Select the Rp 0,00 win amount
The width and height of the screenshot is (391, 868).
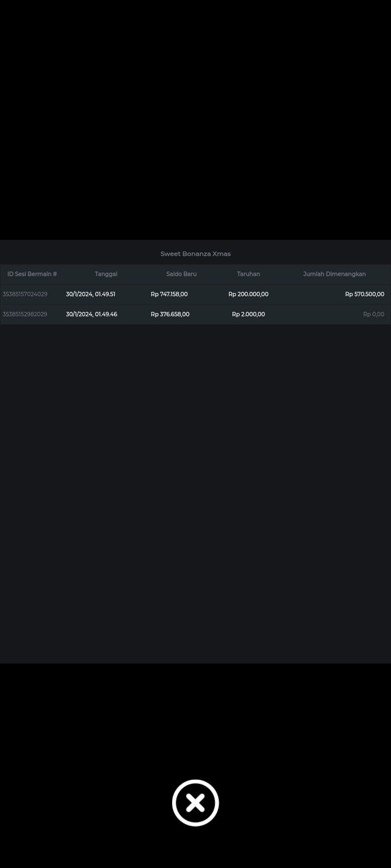[x=373, y=314]
